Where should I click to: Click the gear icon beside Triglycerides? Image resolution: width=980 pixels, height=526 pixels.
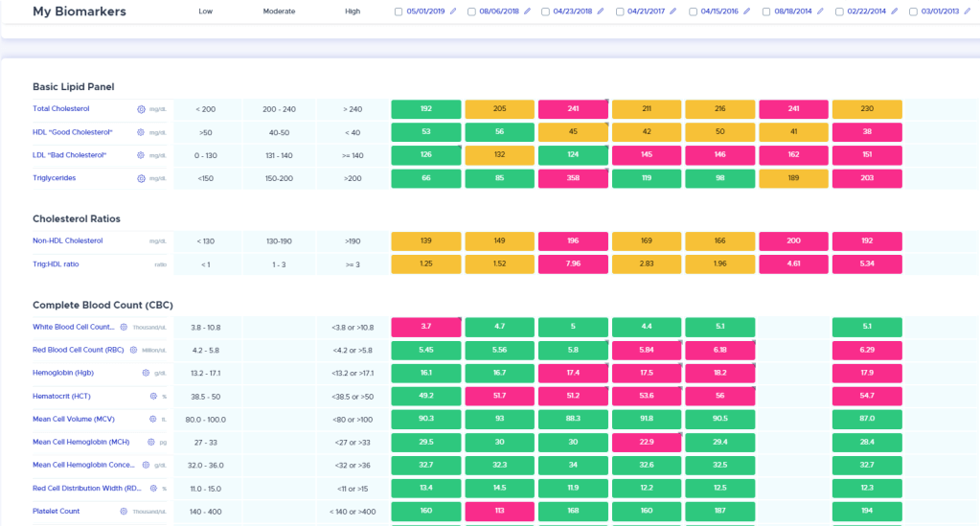[x=141, y=178]
